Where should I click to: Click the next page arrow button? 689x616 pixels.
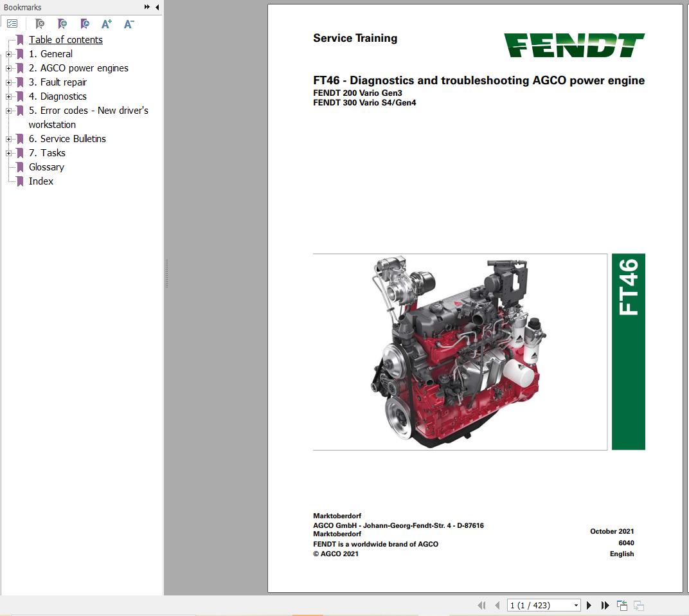[589, 605]
